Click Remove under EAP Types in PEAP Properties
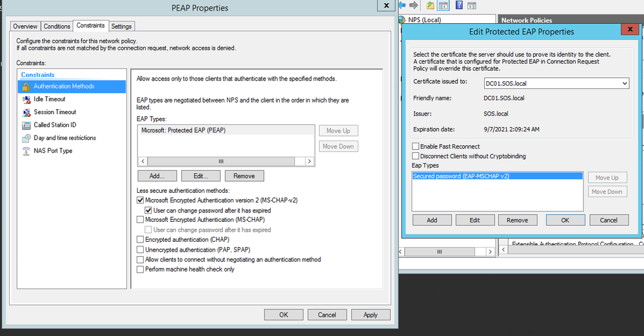This screenshot has height=336, width=644. coord(244,176)
